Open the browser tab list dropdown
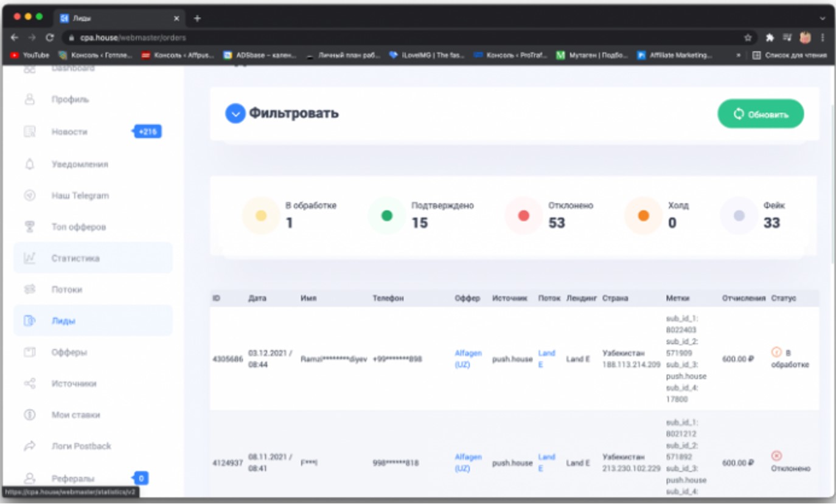The height and width of the screenshot is (504, 836). coord(823,18)
